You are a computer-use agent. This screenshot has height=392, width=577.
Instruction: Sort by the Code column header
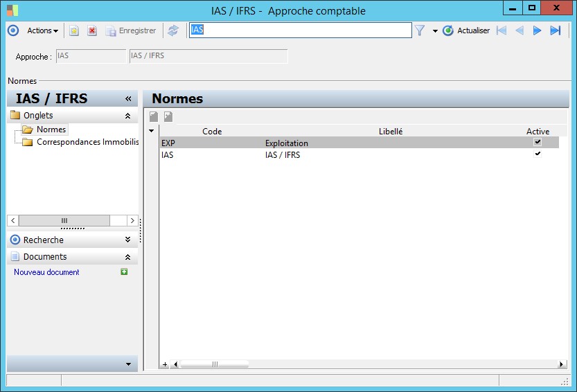[x=212, y=132]
